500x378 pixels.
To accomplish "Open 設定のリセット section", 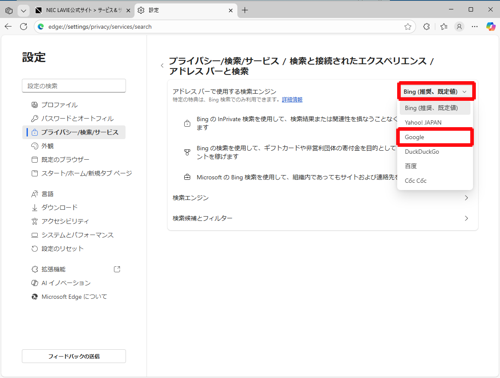I will click(74, 249).
